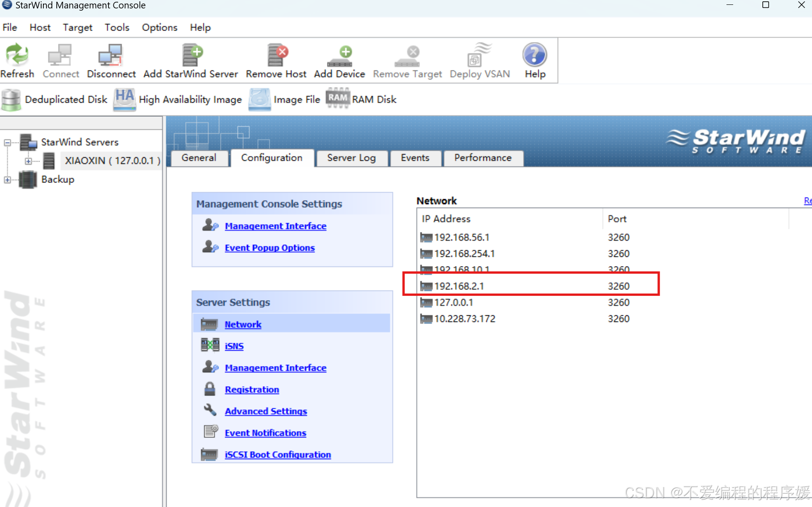Click the Add Device icon
Screen dimensions: 812x507
(340, 56)
